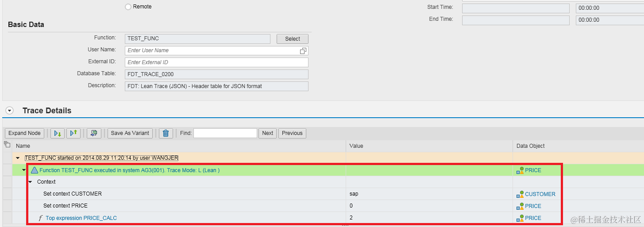Focus the Find search field
The height and width of the screenshot is (227, 644).
coord(225,133)
